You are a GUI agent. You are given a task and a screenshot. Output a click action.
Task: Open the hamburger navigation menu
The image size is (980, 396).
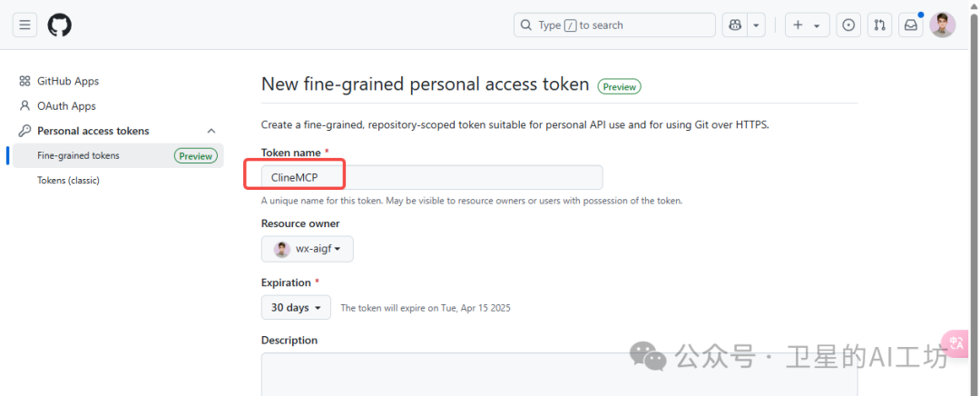pos(25,25)
